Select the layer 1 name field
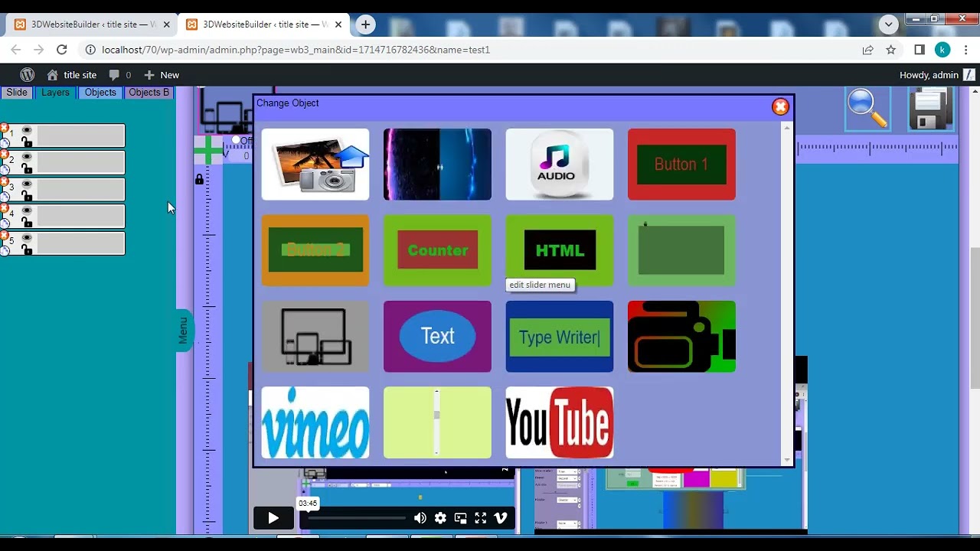This screenshot has height=551, width=980. click(x=80, y=136)
